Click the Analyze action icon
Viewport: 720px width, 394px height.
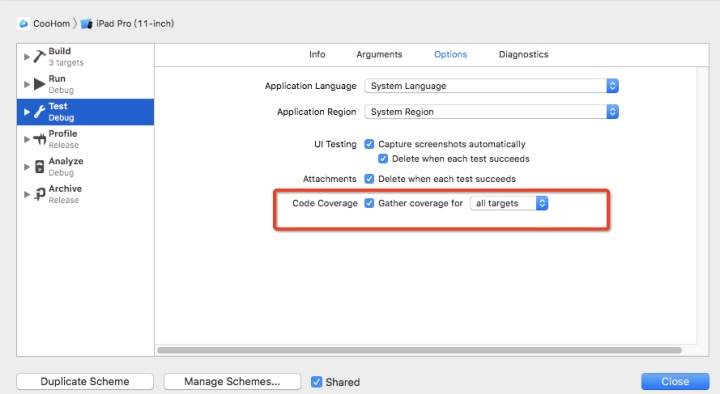39,167
